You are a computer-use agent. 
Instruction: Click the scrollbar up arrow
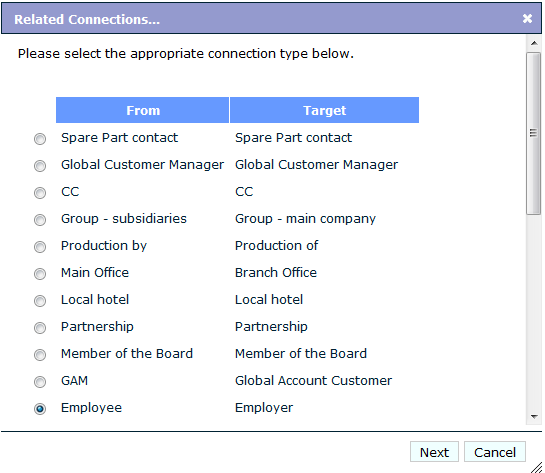tap(534, 43)
